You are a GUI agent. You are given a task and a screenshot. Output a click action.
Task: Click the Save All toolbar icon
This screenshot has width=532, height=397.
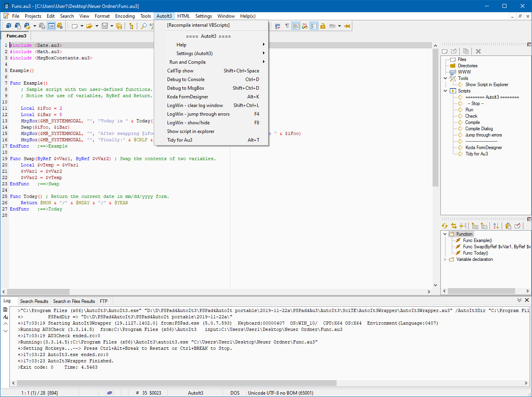click(x=120, y=26)
